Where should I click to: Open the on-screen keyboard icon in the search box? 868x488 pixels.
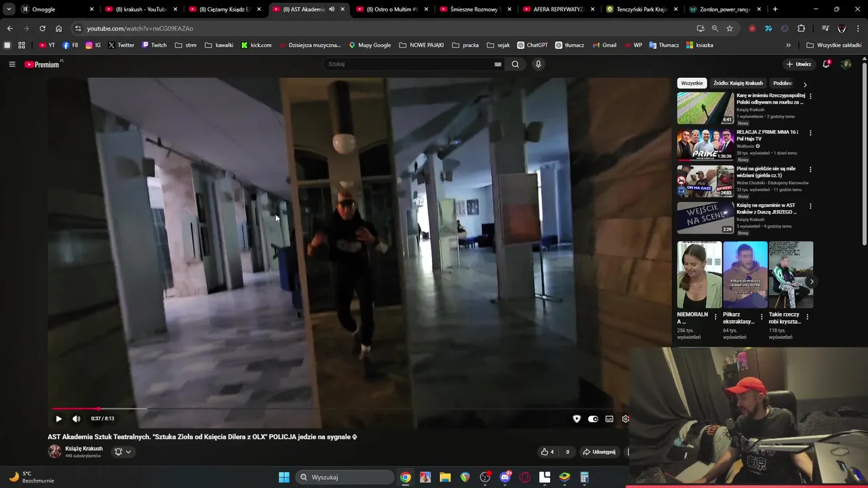point(498,64)
